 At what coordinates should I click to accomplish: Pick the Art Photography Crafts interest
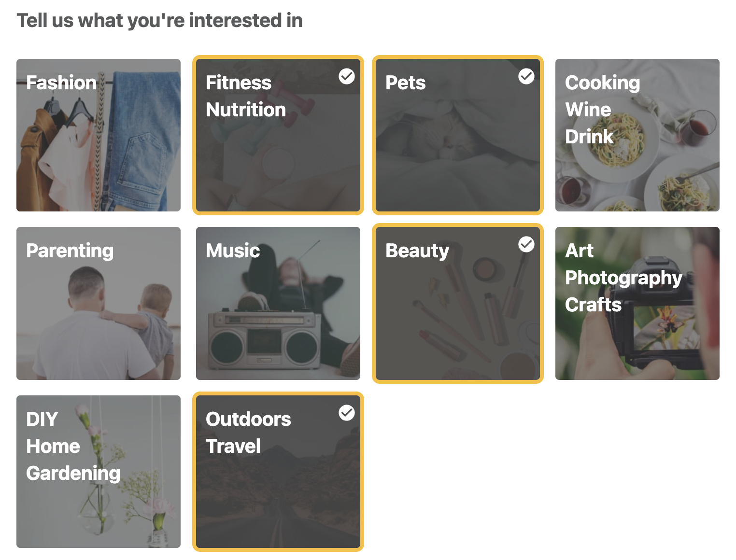tap(637, 303)
